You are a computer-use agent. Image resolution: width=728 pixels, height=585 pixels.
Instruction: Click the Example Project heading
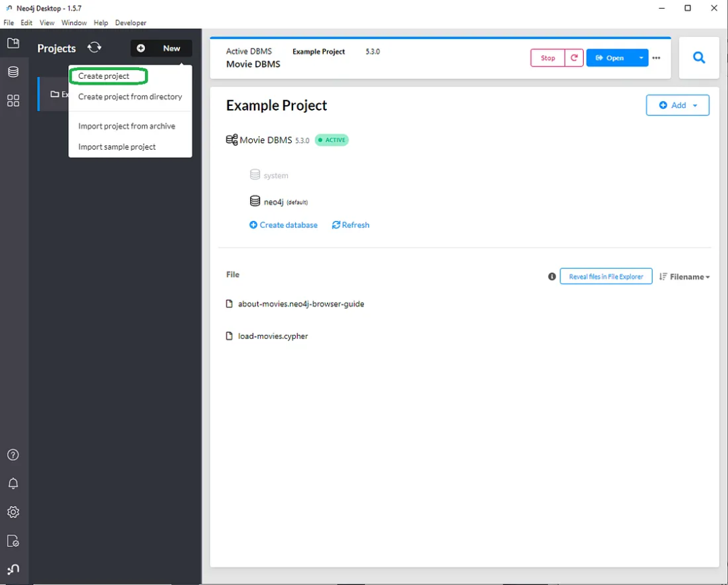point(276,105)
